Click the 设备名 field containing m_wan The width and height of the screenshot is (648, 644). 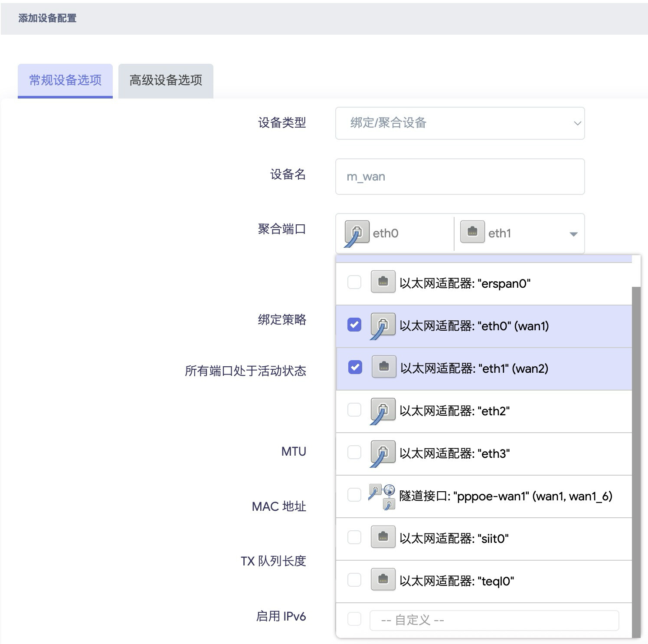(460, 177)
